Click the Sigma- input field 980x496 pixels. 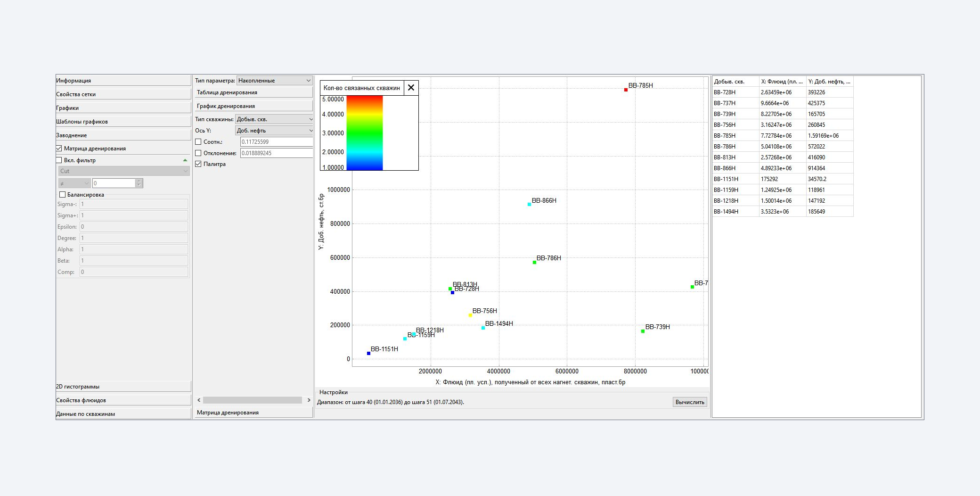(x=134, y=204)
